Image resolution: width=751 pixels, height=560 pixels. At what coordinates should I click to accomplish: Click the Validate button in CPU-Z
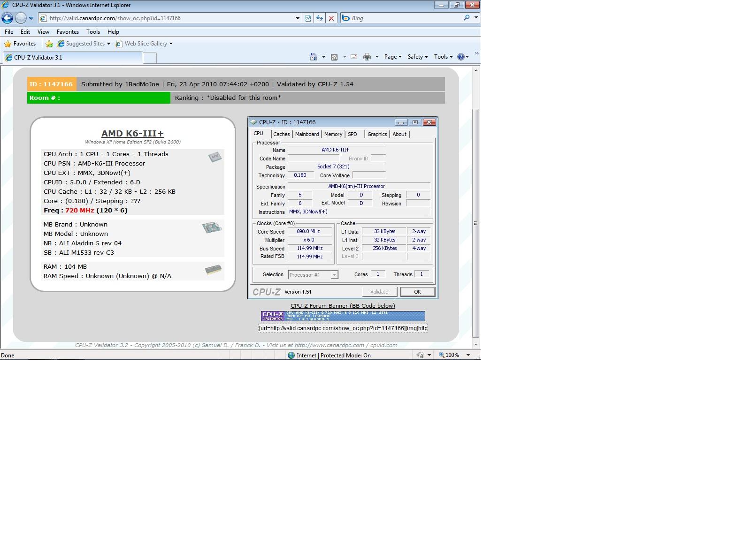(x=379, y=292)
